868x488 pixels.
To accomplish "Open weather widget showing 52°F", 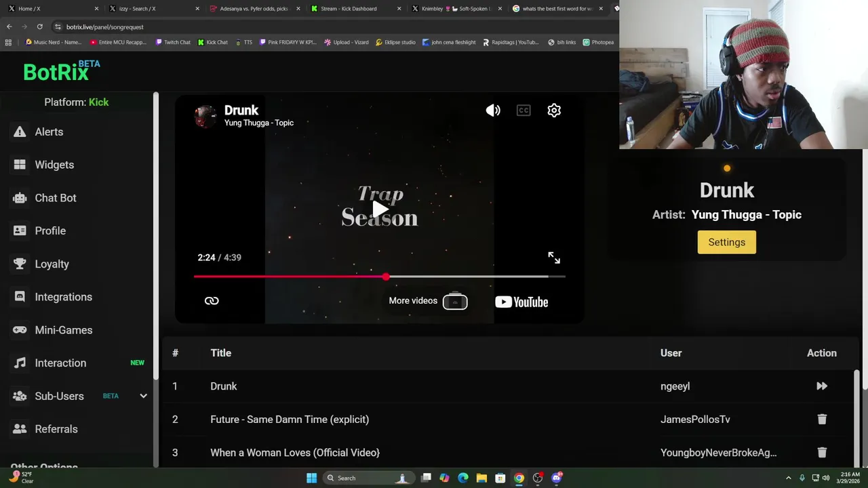I will tap(20, 478).
